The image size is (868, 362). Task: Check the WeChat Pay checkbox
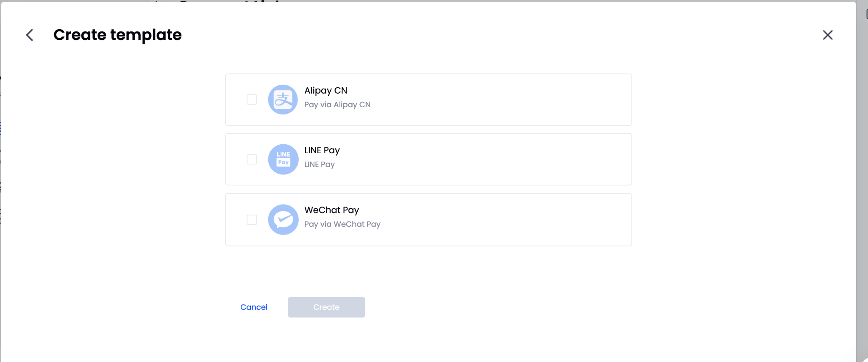click(252, 220)
